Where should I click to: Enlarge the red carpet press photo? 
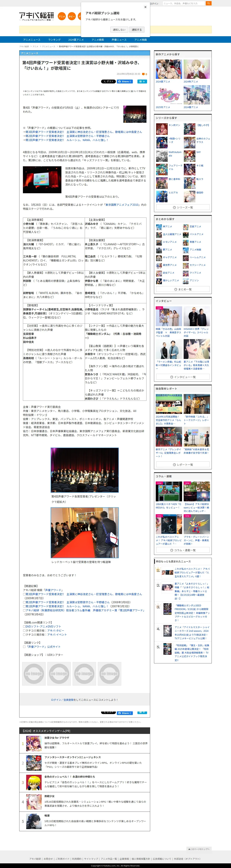[85, 533]
